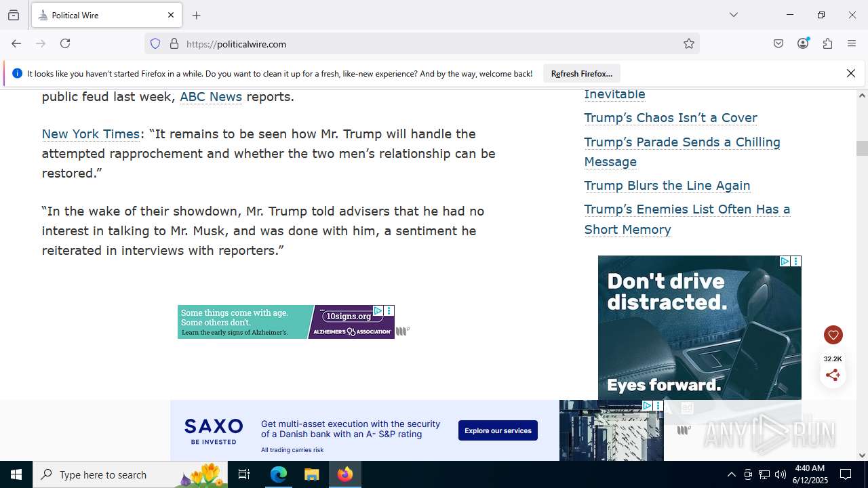Open the Windows Start menu
868x488 pixels.
(16, 474)
